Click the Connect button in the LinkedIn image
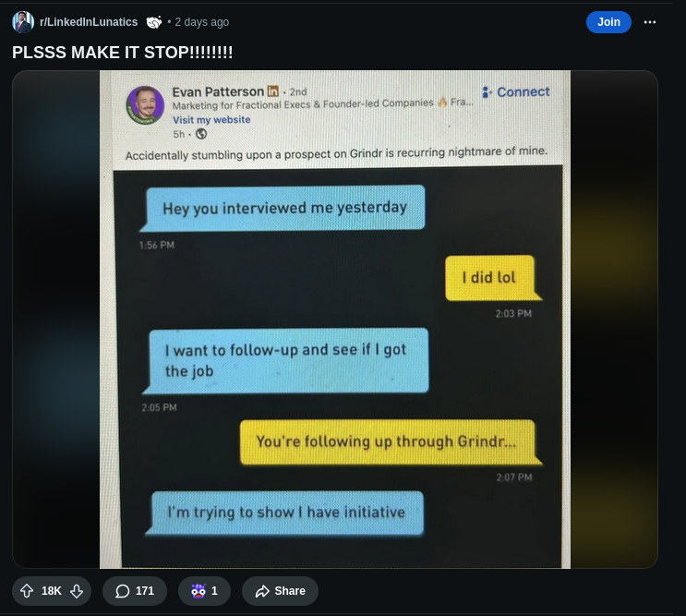Screen dimensions: 686x616 tap(516, 91)
